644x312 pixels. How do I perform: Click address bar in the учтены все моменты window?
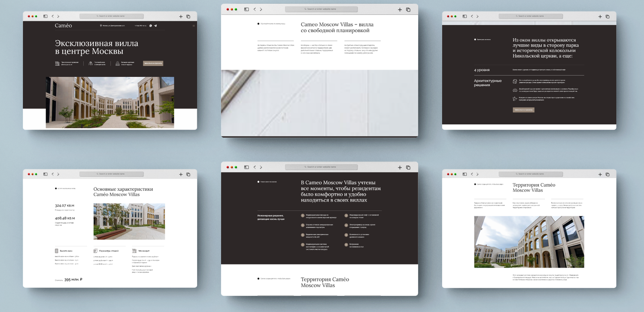[321, 167]
